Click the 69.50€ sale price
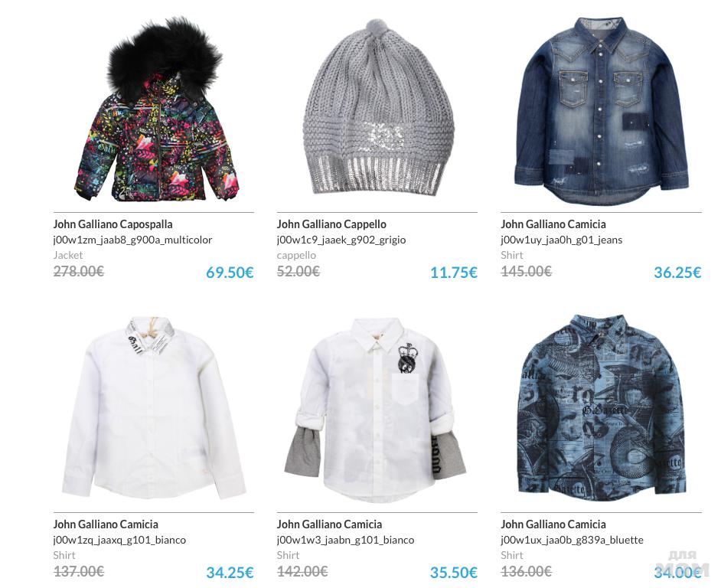Image resolution: width=721 pixels, height=588 pixels. coord(230,273)
